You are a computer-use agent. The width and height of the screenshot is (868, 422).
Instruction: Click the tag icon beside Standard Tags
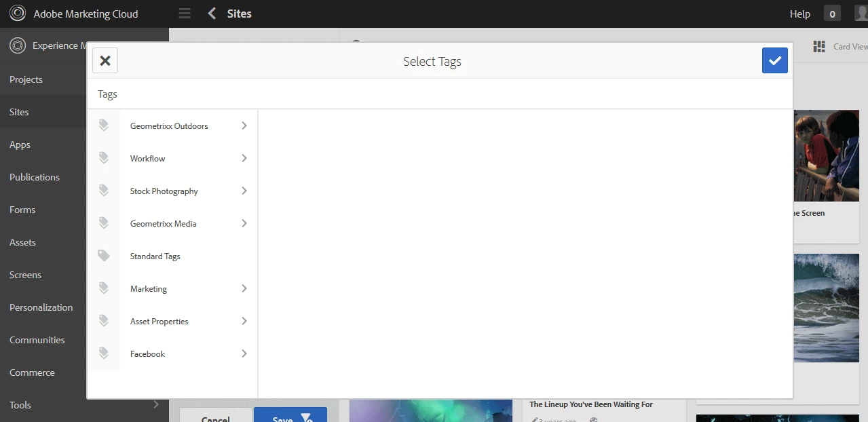[104, 256]
